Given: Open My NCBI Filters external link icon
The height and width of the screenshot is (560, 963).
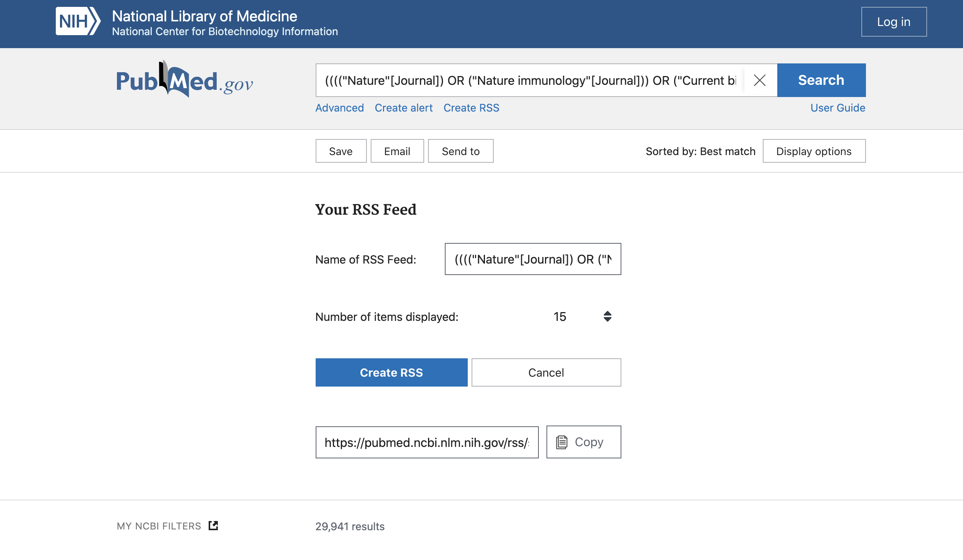Looking at the screenshot, I should 213,526.
